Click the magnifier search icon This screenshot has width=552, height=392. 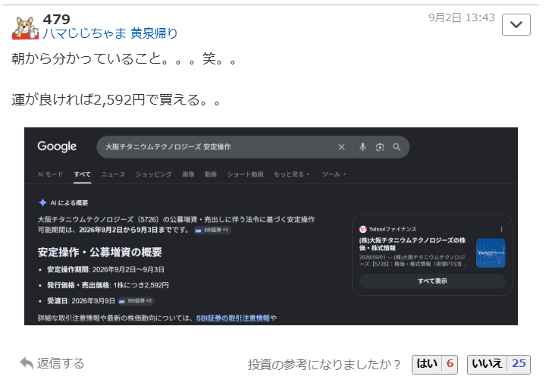click(x=397, y=147)
